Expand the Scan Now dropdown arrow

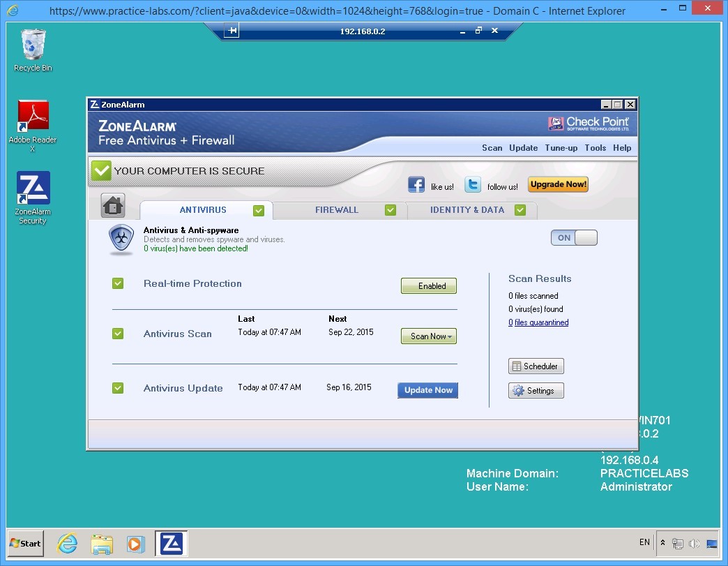[x=450, y=336]
